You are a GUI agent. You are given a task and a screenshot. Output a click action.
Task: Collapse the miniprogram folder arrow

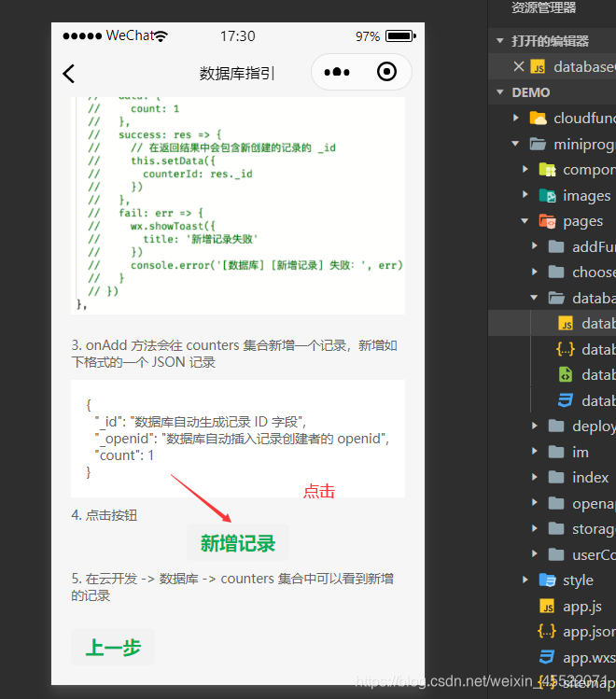point(516,144)
